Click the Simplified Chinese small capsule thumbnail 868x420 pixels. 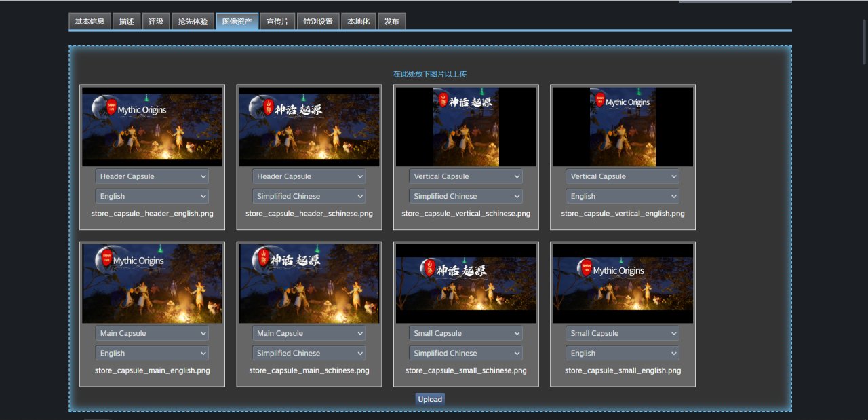[466, 284]
